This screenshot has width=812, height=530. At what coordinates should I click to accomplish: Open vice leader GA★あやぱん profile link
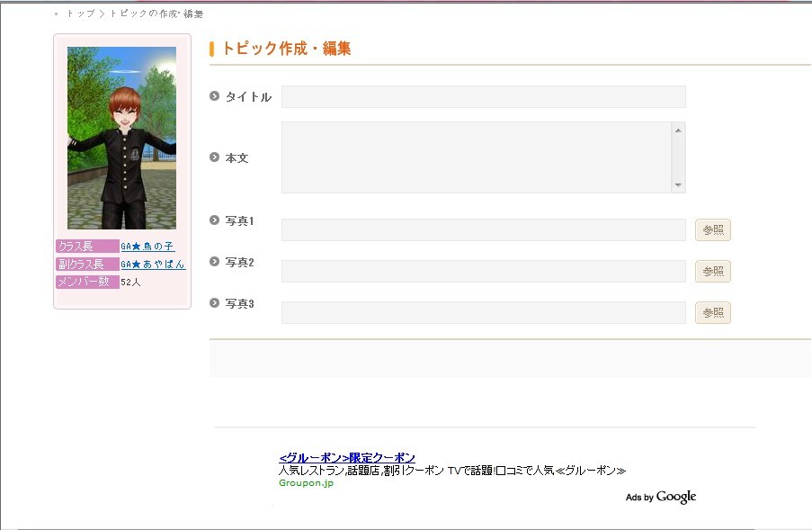coord(153,265)
